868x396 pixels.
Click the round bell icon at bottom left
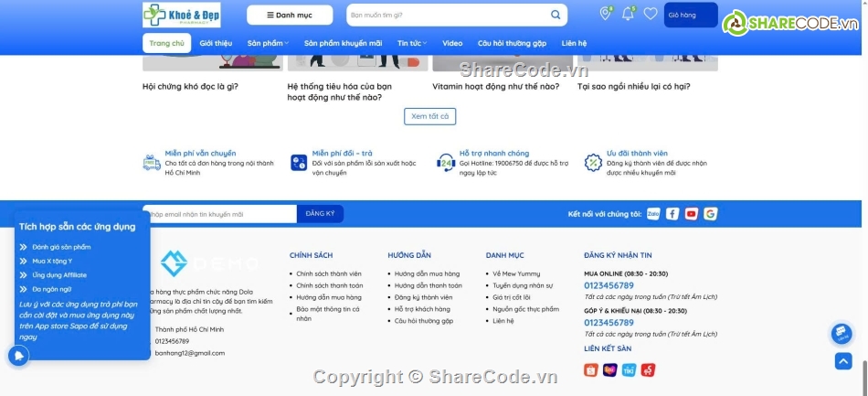click(x=18, y=356)
